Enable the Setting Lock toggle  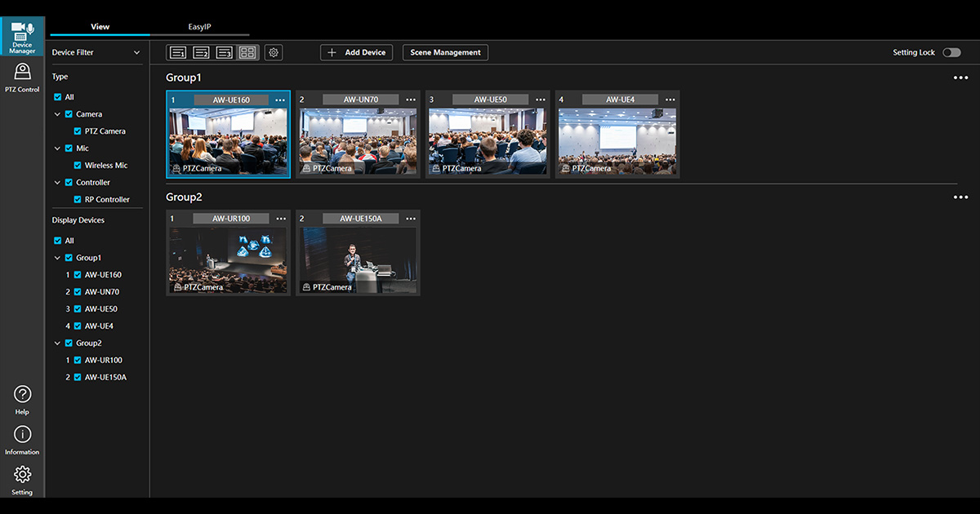coord(951,51)
